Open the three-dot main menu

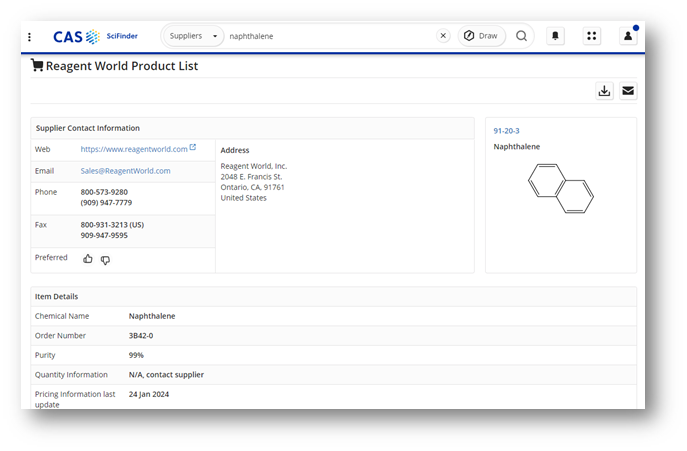coord(29,37)
